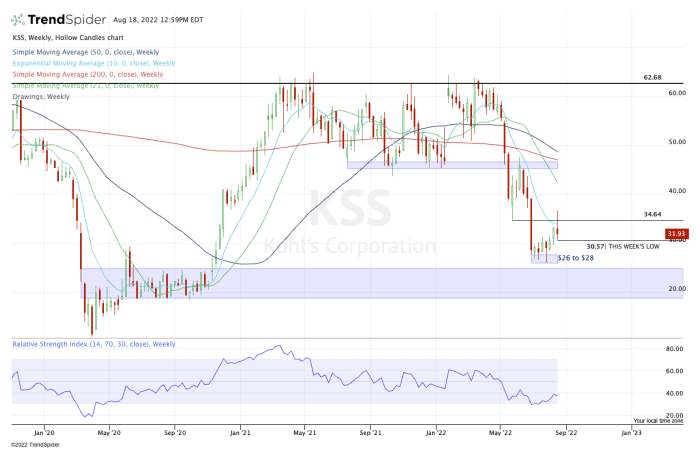Click the RSI 60.00 axis label
The image size is (700, 450).
point(675,371)
